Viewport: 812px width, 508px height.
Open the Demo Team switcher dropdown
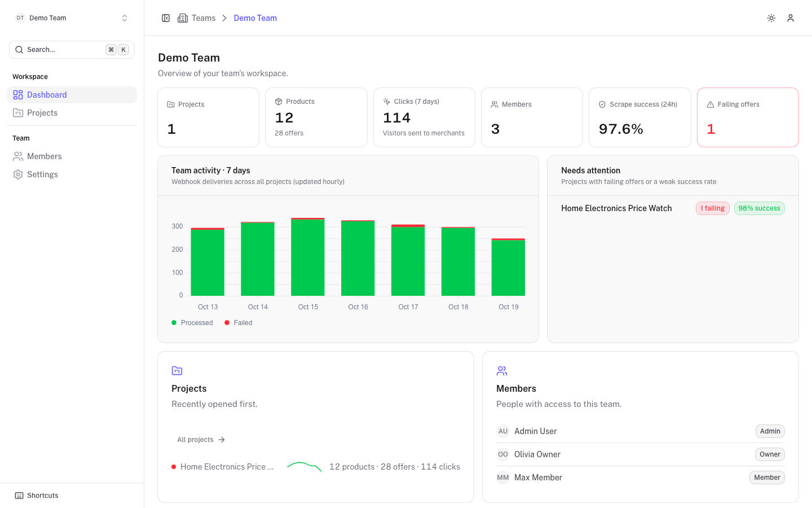[72, 18]
